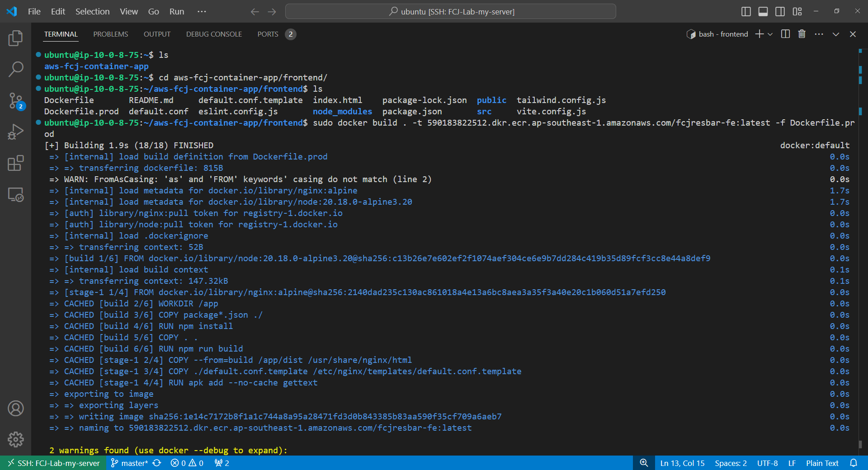This screenshot has height=470, width=868.
Task: Open the Accounts menu icon
Action: tap(16, 408)
